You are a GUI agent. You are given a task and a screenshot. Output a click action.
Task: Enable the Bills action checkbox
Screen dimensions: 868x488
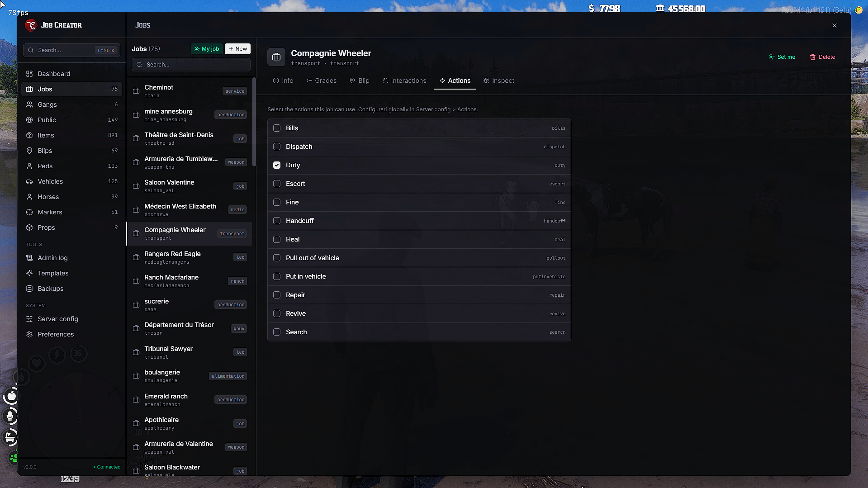click(277, 128)
